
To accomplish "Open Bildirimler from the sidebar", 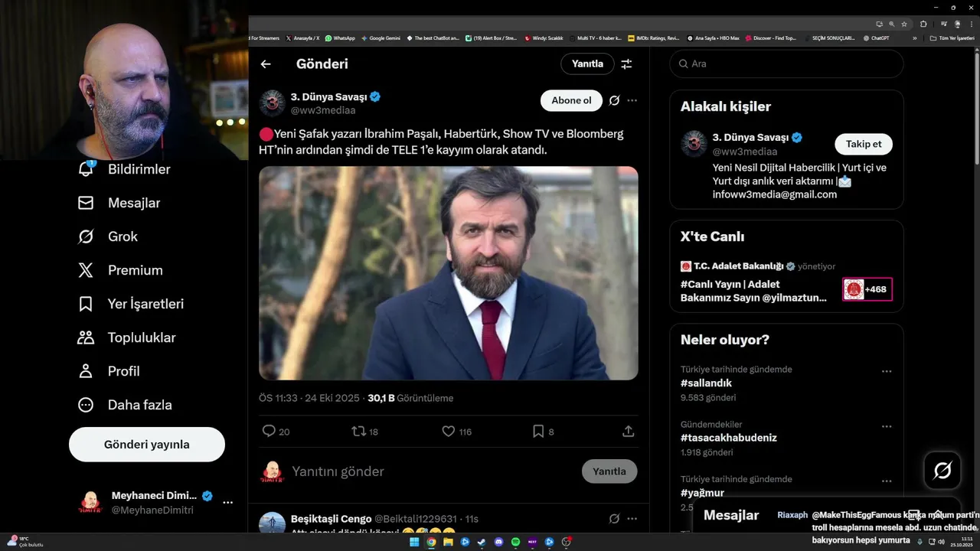I will 124,169.
